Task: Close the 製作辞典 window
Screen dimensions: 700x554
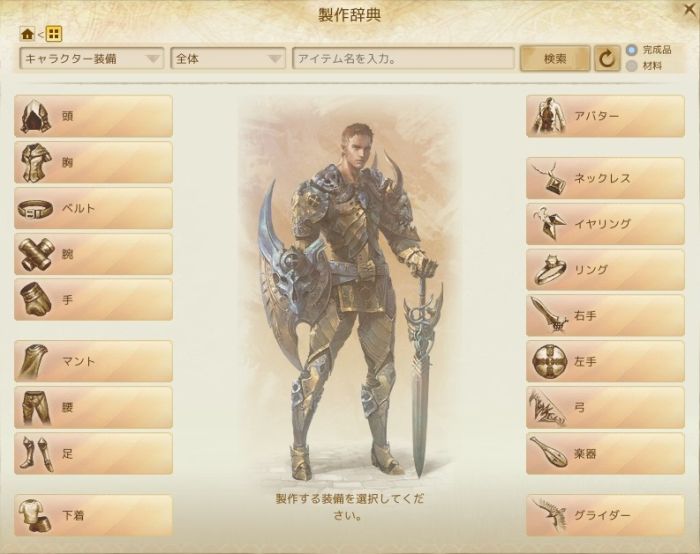Action: [x=690, y=10]
